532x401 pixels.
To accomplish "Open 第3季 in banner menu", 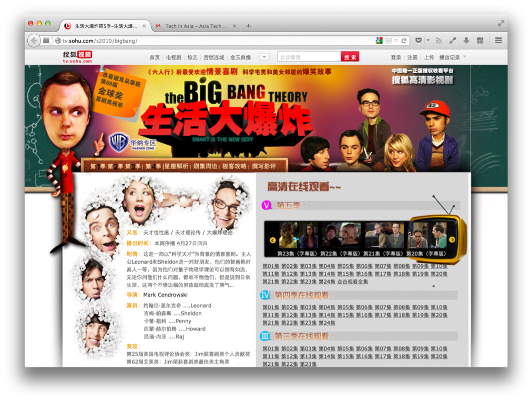I will coord(132,166).
